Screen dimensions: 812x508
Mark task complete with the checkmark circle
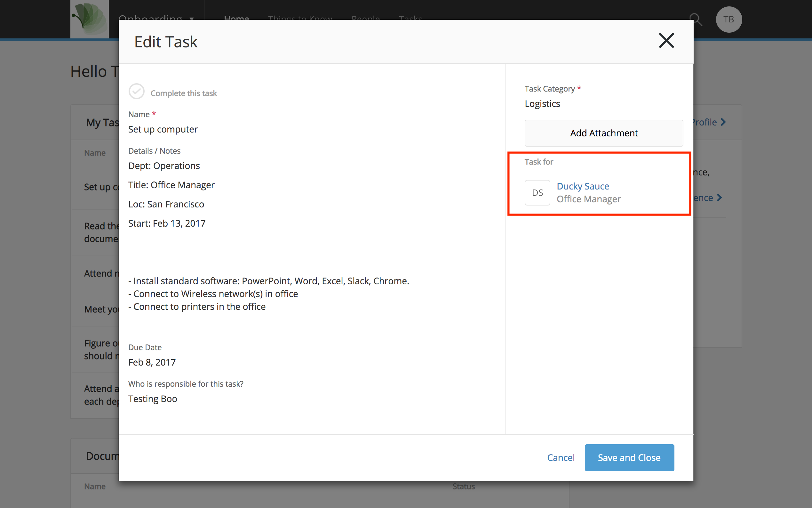click(136, 91)
